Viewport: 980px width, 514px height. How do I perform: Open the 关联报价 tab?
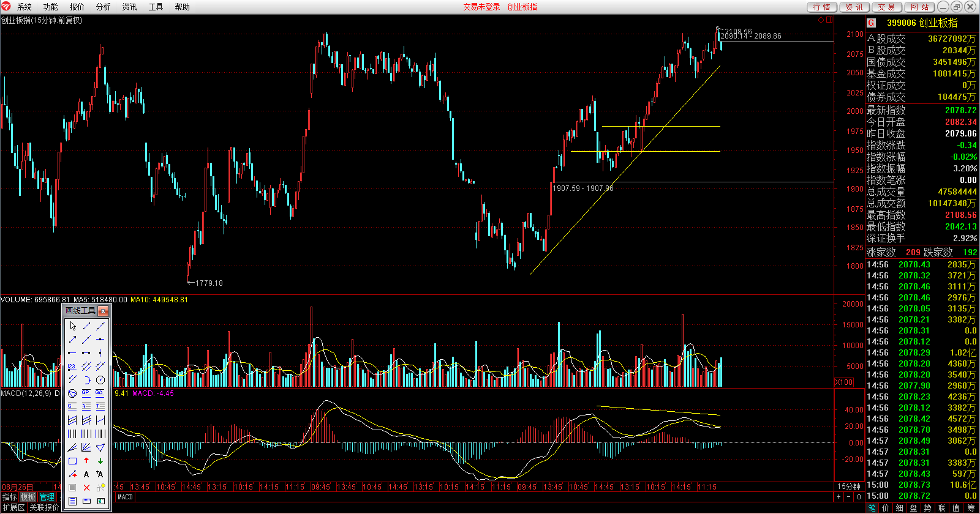coord(45,508)
